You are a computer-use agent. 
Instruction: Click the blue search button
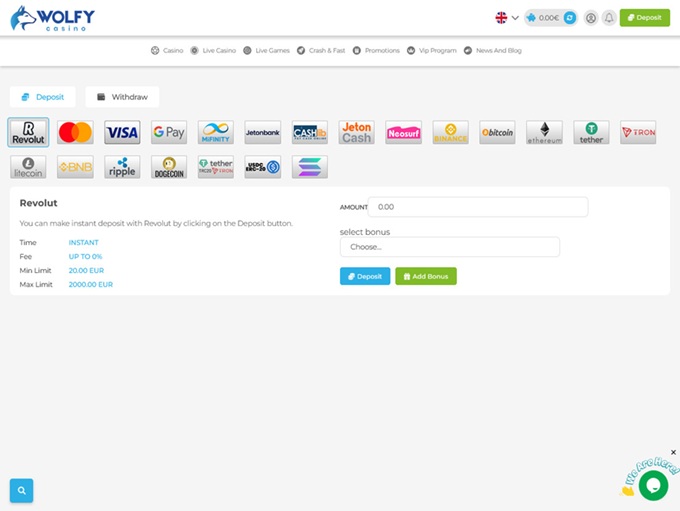(21, 490)
